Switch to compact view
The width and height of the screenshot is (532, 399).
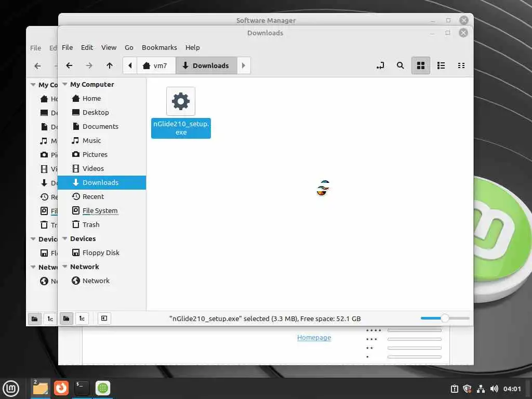[x=461, y=65]
